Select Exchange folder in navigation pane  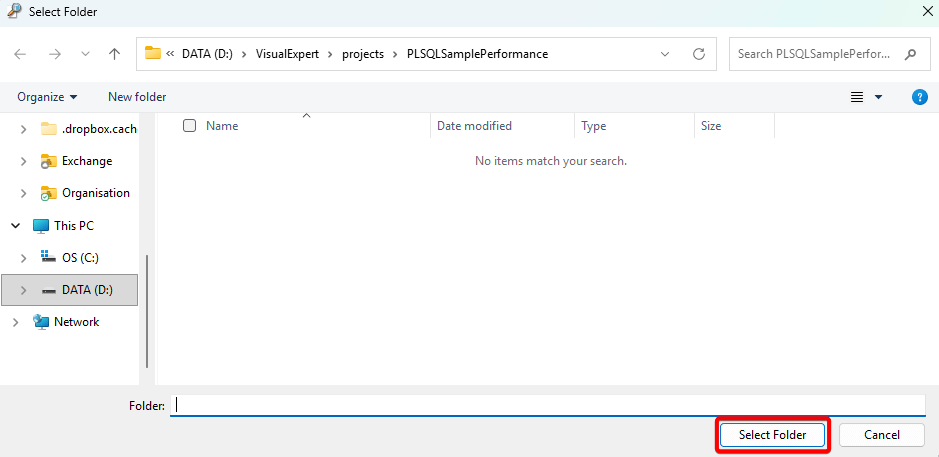point(77,161)
